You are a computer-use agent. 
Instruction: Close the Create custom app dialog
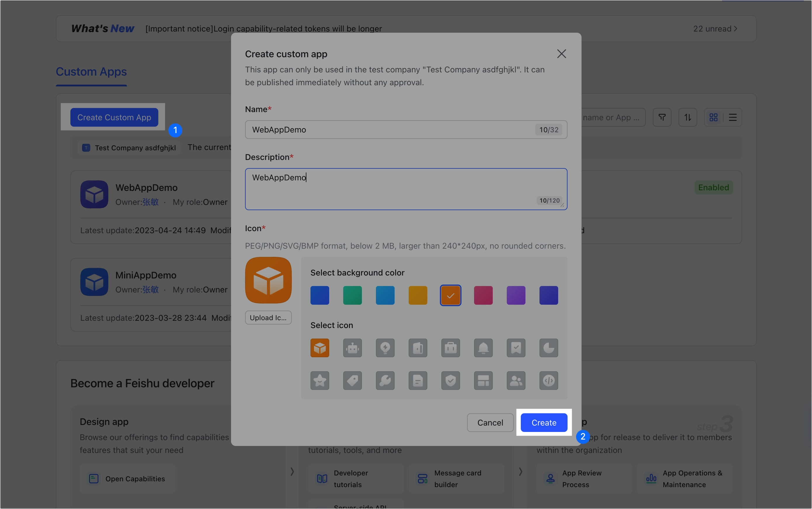[x=561, y=54]
